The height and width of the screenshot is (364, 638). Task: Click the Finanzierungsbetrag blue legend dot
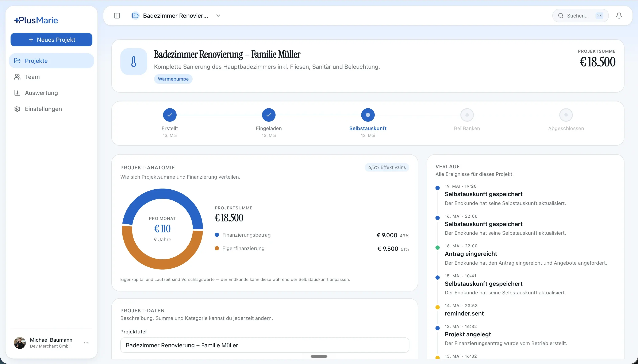(217, 235)
